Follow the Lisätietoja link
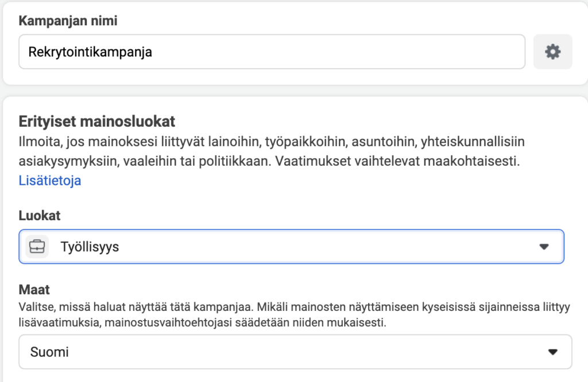 pos(50,181)
